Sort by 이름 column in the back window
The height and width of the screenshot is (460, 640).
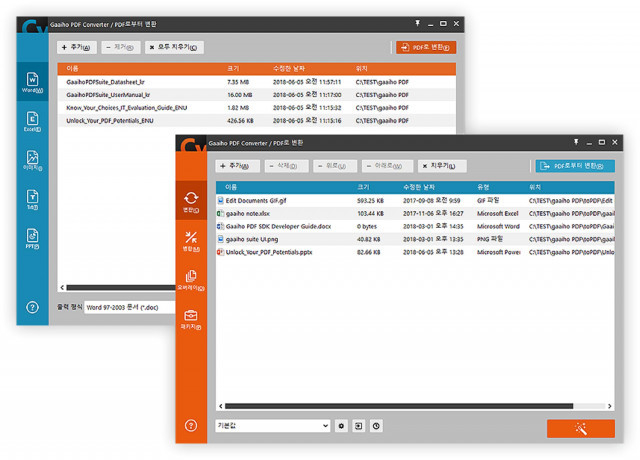point(72,69)
